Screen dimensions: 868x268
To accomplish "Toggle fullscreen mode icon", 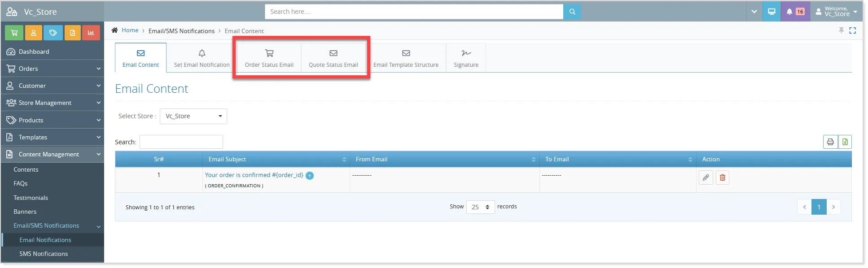I will point(853,30).
